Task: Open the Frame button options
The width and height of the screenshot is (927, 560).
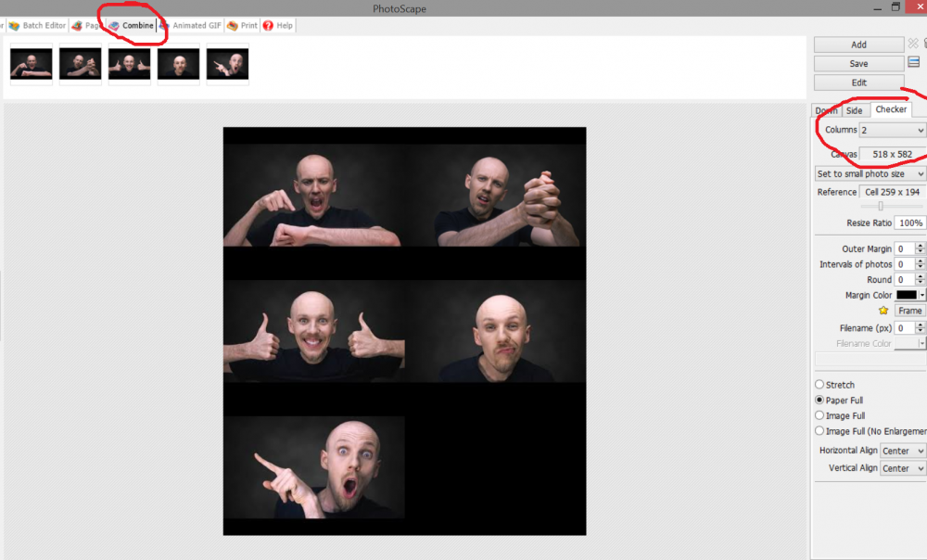Action: point(909,311)
